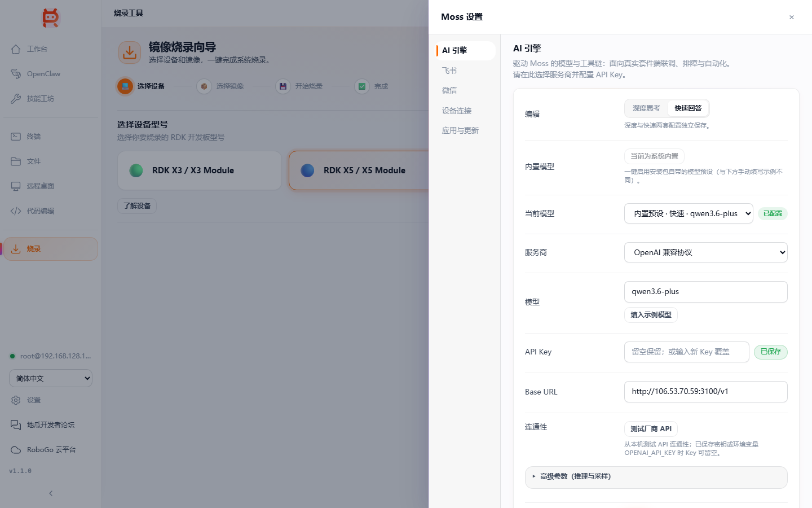Screen dimensions: 812x508
Task: Click the 烧录工具 title text
Action: tap(129, 13)
